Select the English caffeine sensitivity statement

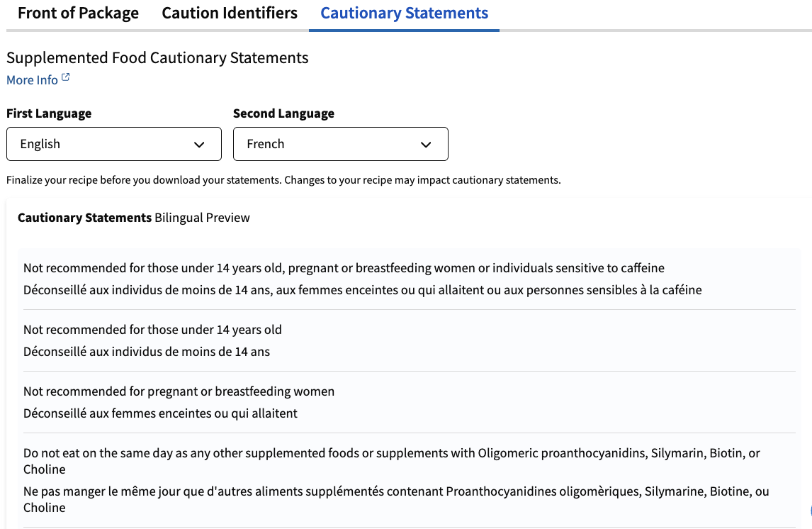(344, 268)
